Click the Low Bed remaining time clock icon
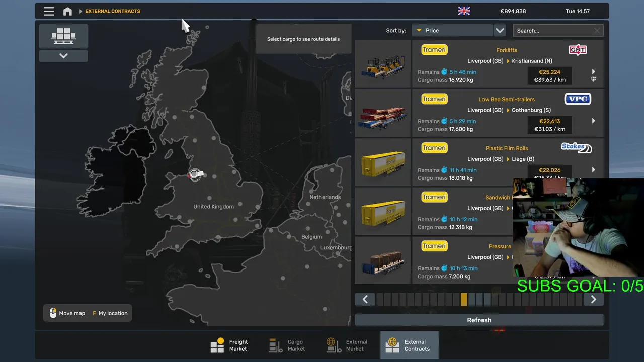 point(444,121)
